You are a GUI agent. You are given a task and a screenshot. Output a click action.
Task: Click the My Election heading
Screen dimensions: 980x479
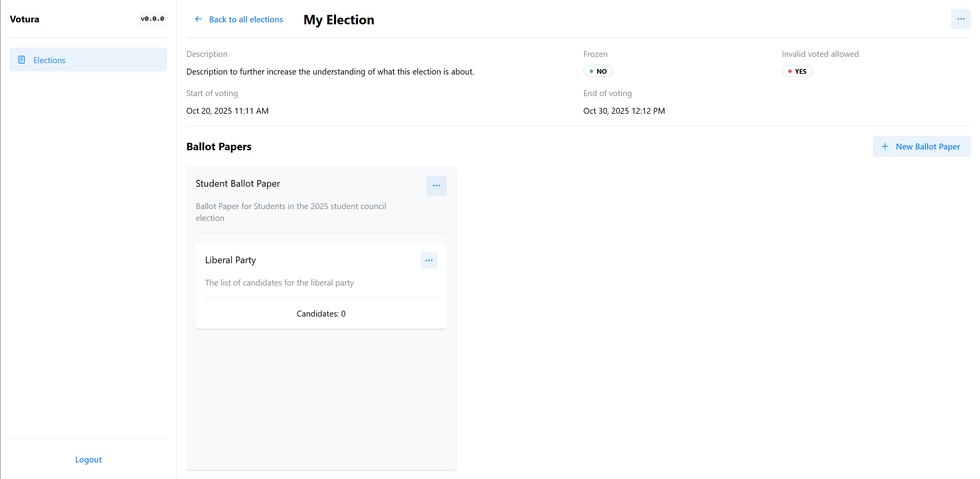coord(339,20)
